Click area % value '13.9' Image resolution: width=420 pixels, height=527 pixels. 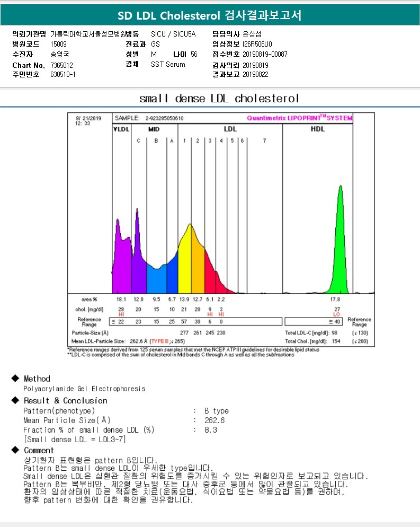(x=184, y=299)
